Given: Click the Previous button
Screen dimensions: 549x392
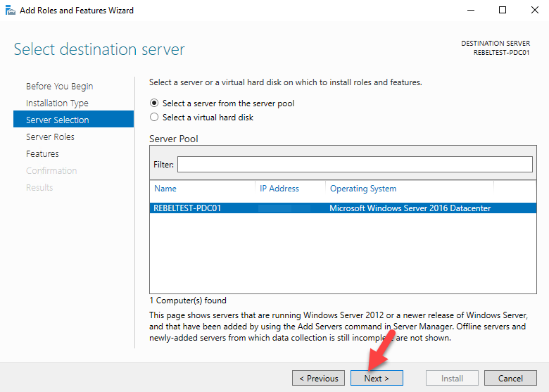Looking at the screenshot, I should 318,378.
